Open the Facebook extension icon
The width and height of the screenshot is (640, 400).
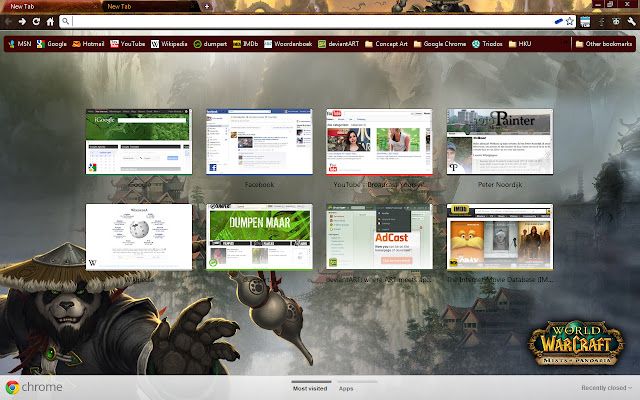tap(602, 22)
